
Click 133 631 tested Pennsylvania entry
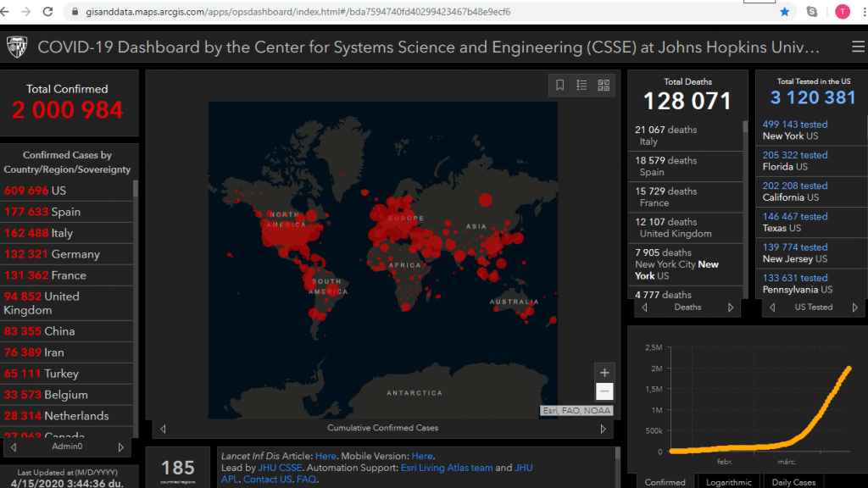point(811,284)
